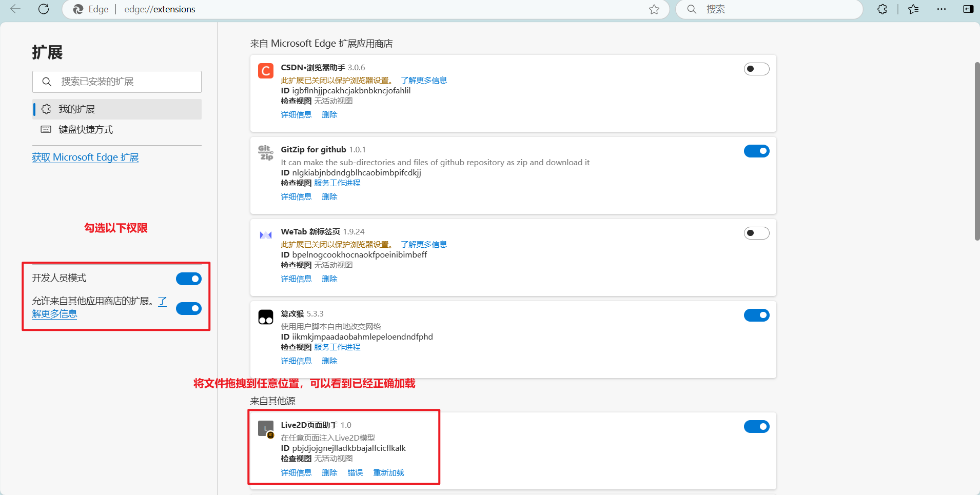Click 重新加载 for Live2D页面助手

(x=388, y=473)
